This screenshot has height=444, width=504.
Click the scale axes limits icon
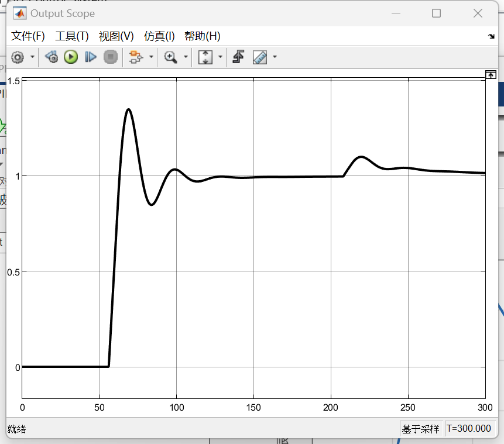pyautogui.click(x=205, y=57)
